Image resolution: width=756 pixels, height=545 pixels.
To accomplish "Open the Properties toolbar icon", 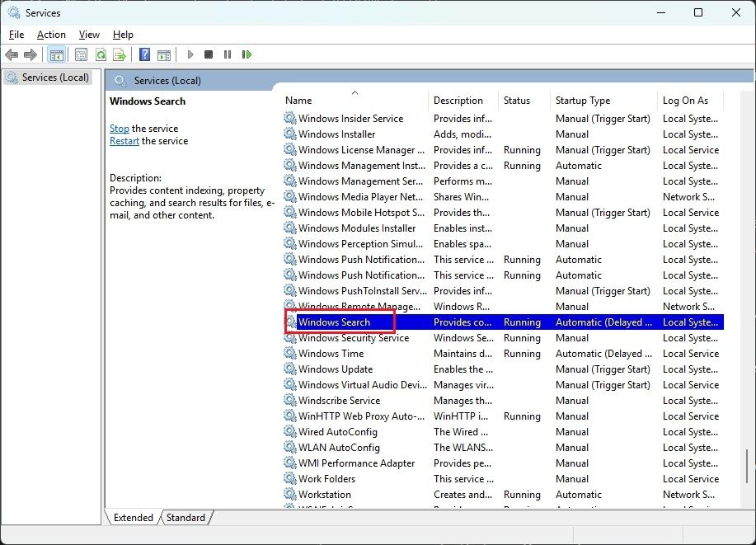I will pos(81,54).
